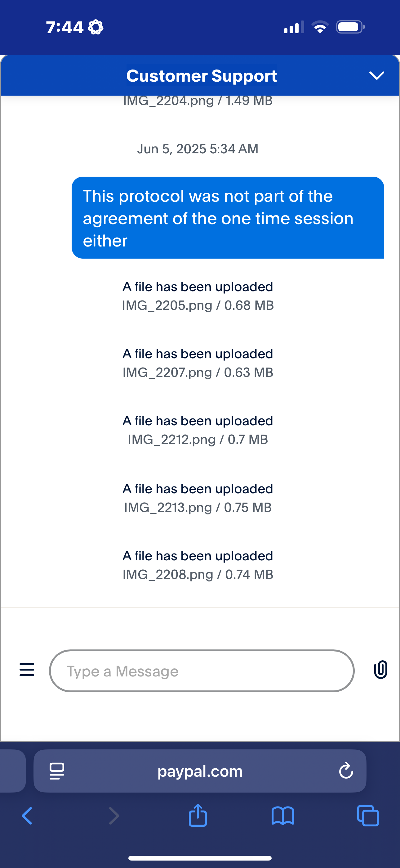The image size is (400, 868).
Task: Open uploaded file IMG_2207.png
Action: point(198,372)
